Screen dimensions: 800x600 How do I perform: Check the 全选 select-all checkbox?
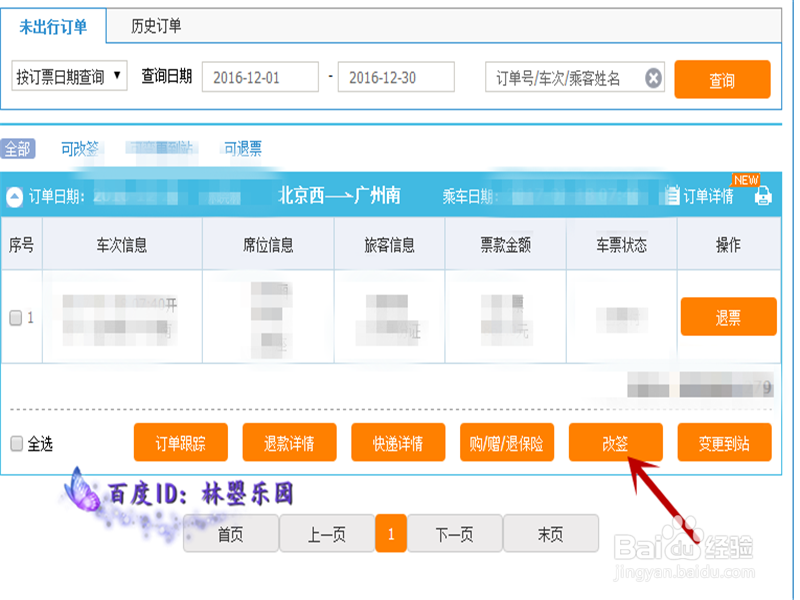(17, 442)
